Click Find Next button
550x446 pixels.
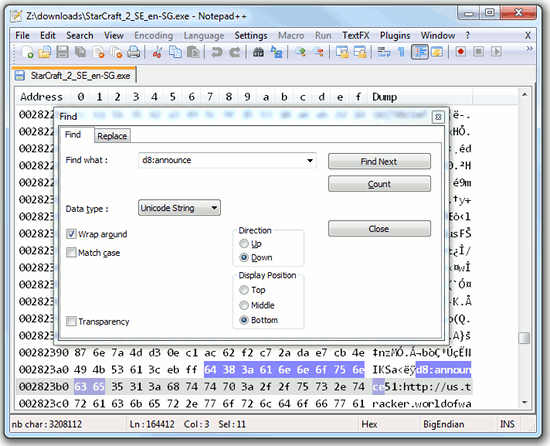click(x=379, y=161)
